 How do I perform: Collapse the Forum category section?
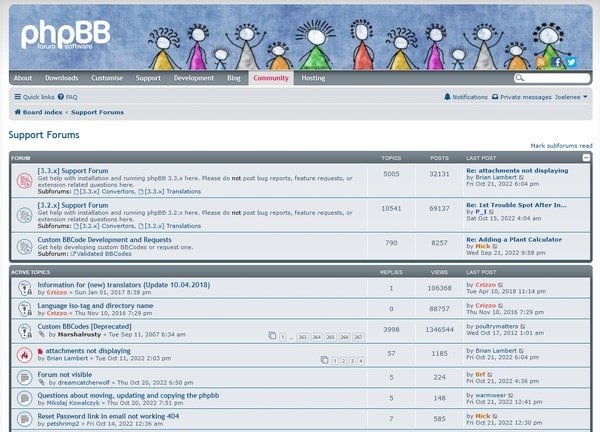tap(586, 158)
